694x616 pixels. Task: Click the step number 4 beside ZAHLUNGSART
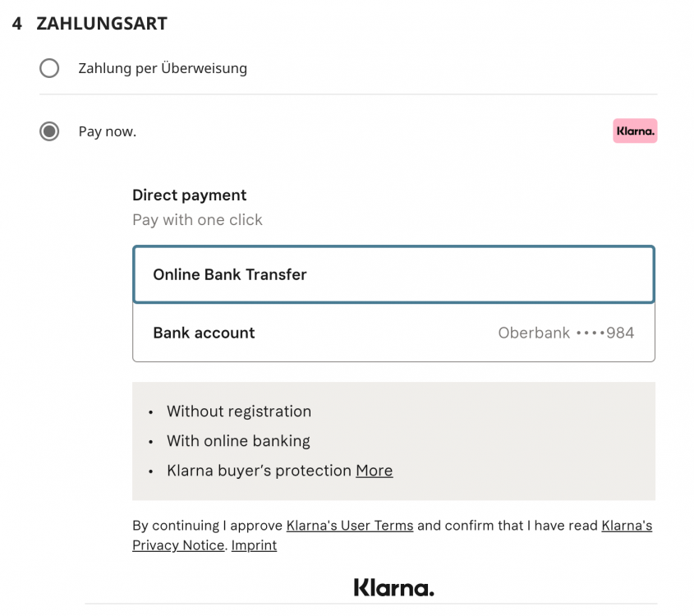tap(16, 24)
